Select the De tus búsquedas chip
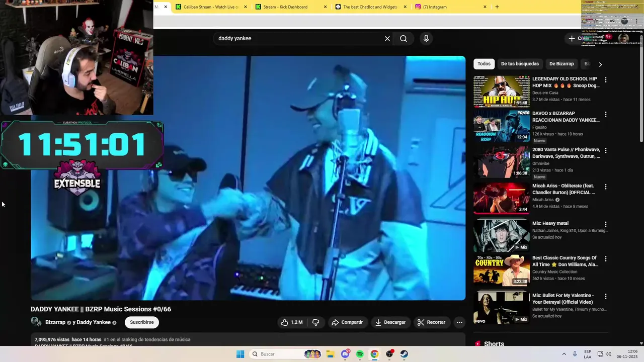Image resolution: width=644 pixels, height=362 pixels. click(x=520, y=64)
